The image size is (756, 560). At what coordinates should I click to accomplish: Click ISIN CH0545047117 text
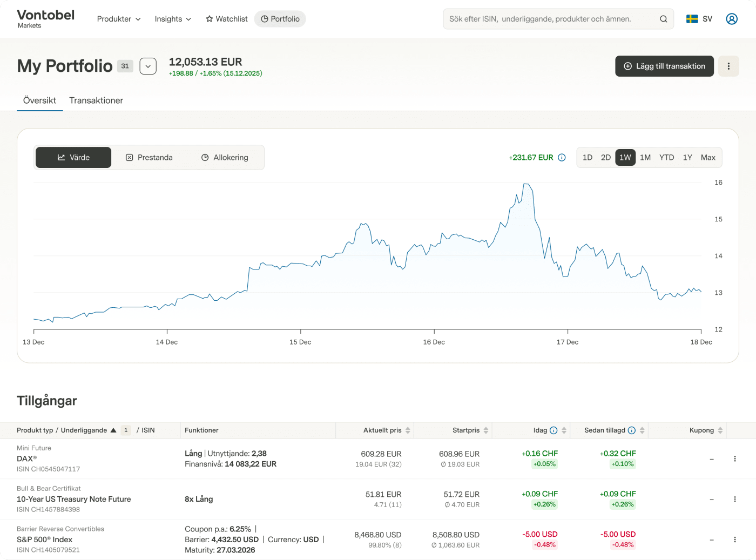[x=48, y=469]
